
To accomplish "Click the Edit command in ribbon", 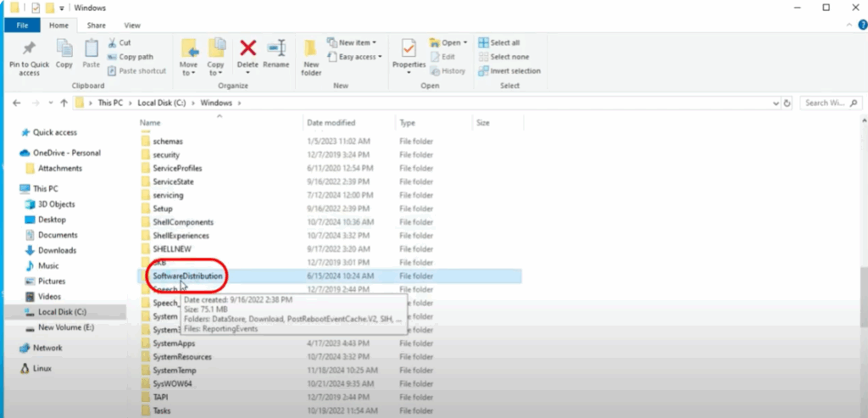I will click(442, 57).
